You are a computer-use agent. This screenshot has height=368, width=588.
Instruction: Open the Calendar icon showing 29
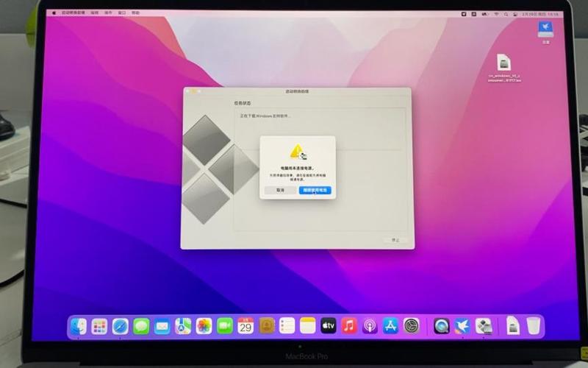(x=245, y=326)
